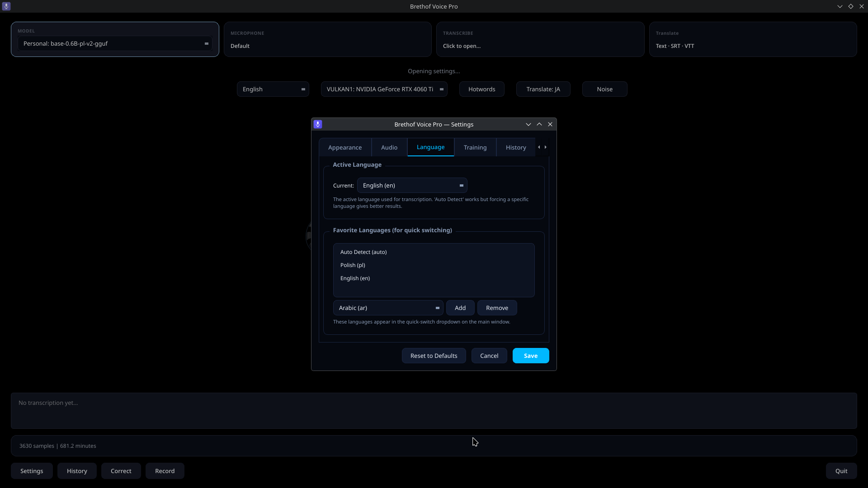Open the VULKAN1 NVIDIA GeForce device dropdown
The width and height of the screenshot is (868, 488).
coord(384,89)
